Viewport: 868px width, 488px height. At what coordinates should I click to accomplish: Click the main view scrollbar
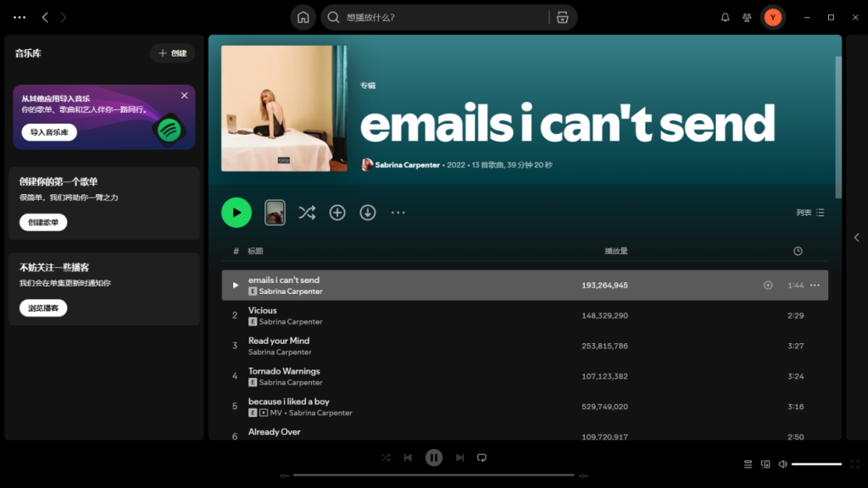point(838,127)
